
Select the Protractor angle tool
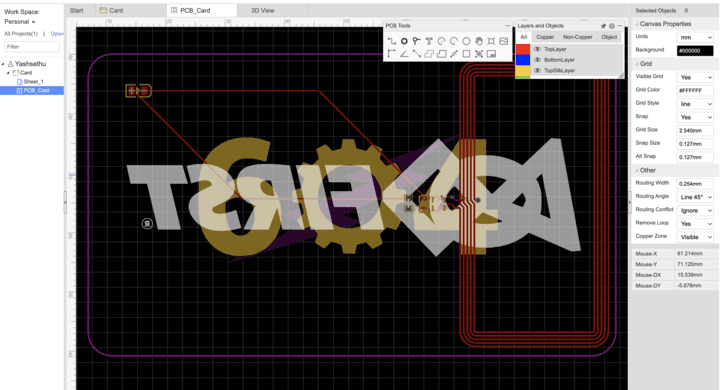click(404, 54)
